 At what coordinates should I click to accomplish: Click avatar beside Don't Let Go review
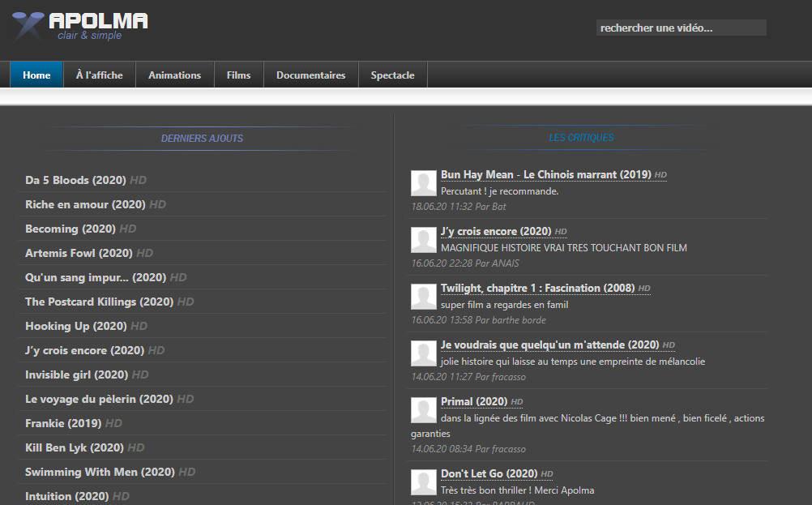(424, 482)
